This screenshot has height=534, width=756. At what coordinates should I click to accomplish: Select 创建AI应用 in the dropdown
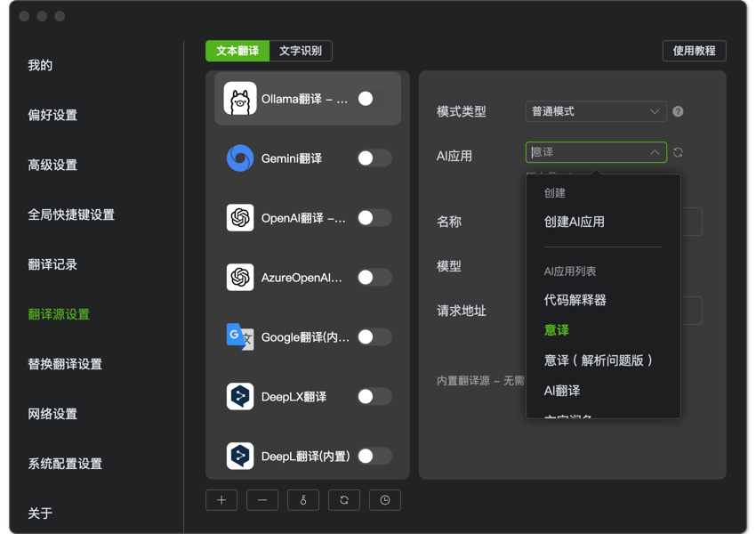click(x=575, y=222)
